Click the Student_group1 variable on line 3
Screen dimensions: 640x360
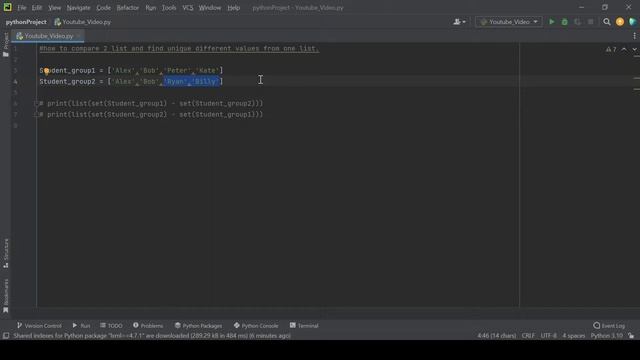click(x=67, y=71)
